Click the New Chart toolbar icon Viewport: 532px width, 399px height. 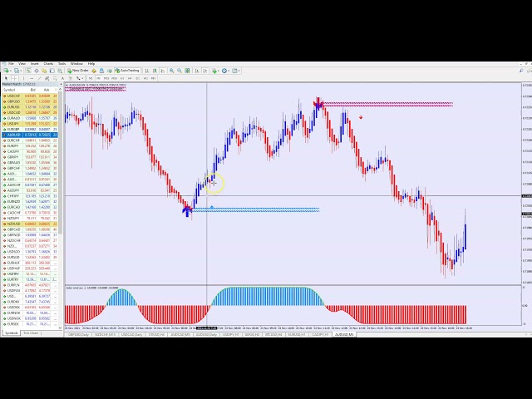tap(4, 71)
